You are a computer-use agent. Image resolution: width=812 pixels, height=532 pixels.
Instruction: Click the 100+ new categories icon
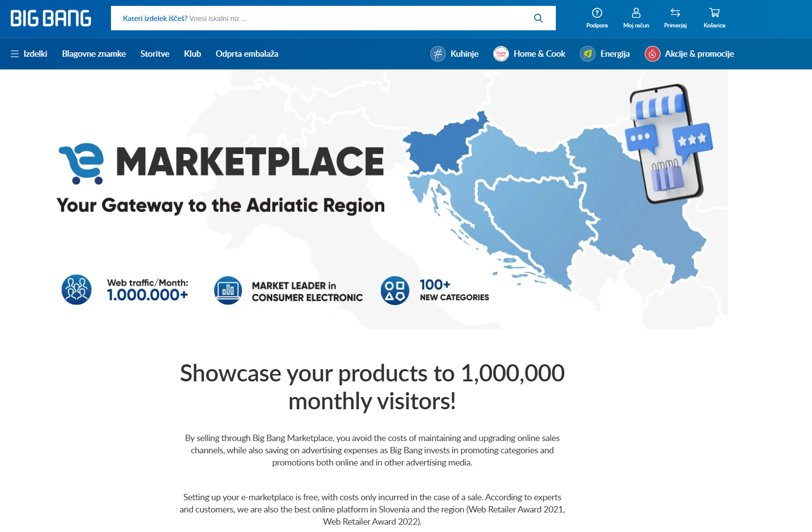point(395,290)
